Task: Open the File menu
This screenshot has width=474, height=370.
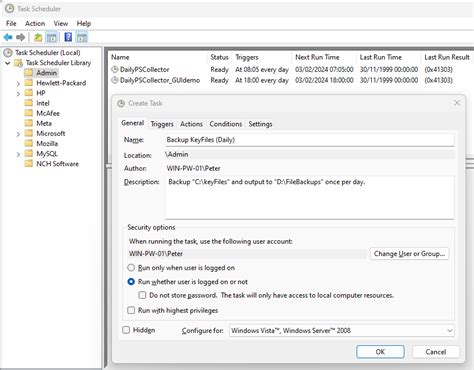Action: (x=11, y=23)
